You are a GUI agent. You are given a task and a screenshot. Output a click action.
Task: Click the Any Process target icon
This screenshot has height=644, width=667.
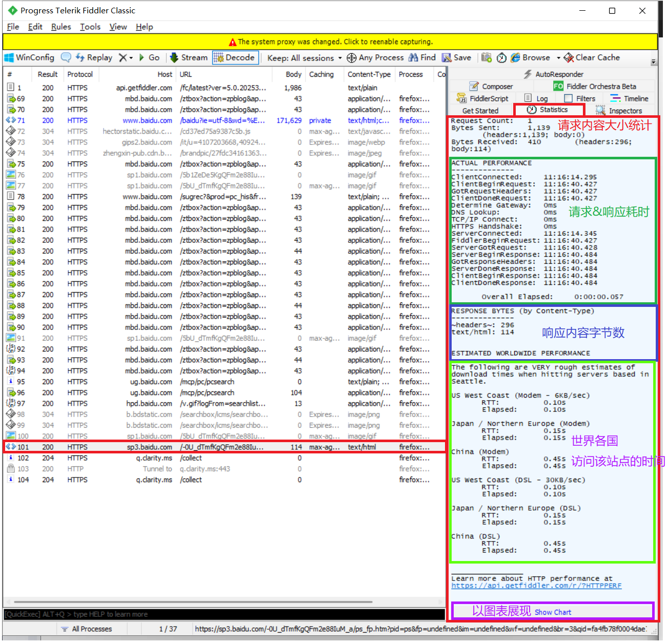[x=352, y=58]
